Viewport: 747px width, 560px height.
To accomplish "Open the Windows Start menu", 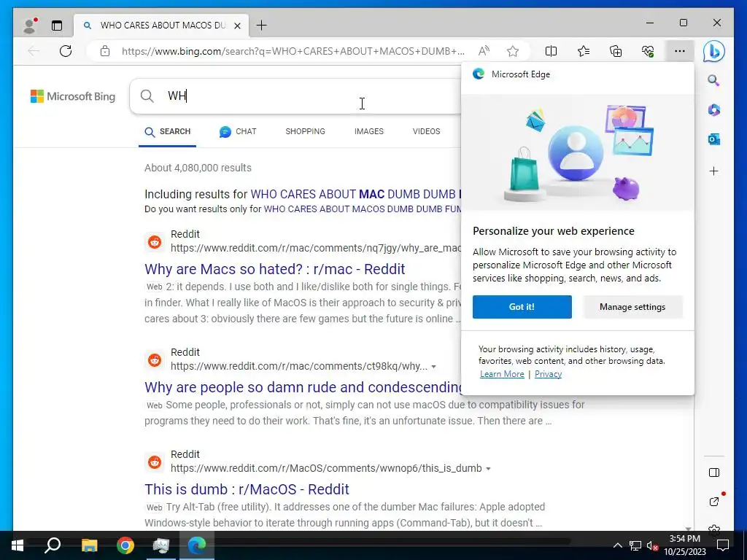I will click(18, 545).
